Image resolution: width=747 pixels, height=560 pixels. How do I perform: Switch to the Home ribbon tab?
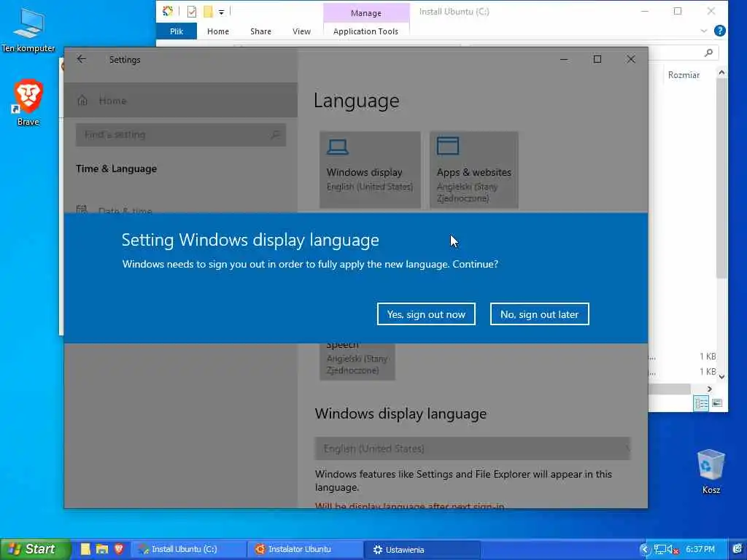[217, 31]
